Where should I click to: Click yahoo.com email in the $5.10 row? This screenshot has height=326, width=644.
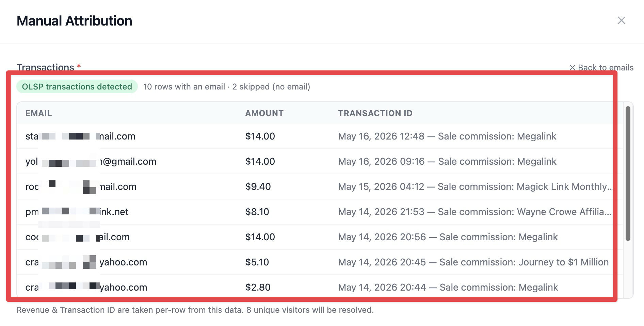pos(86,262)
